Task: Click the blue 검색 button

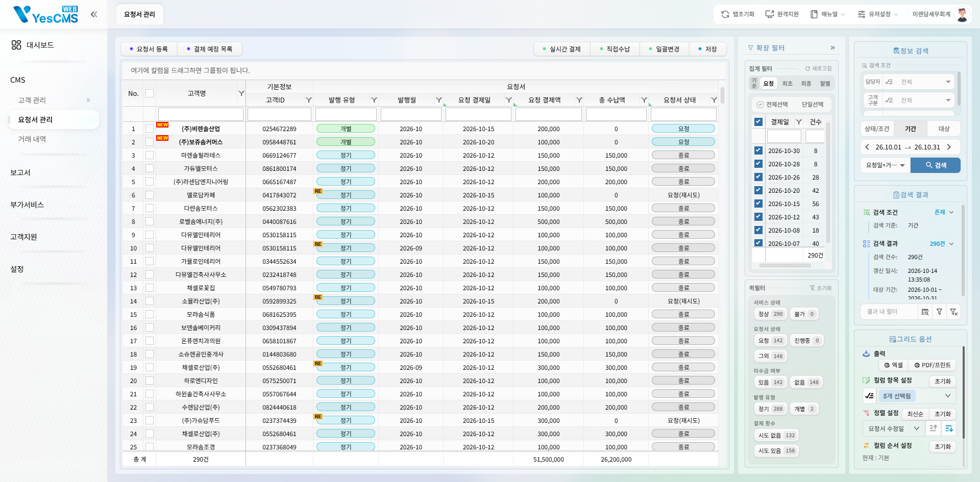Action: (x=936, y=165)
